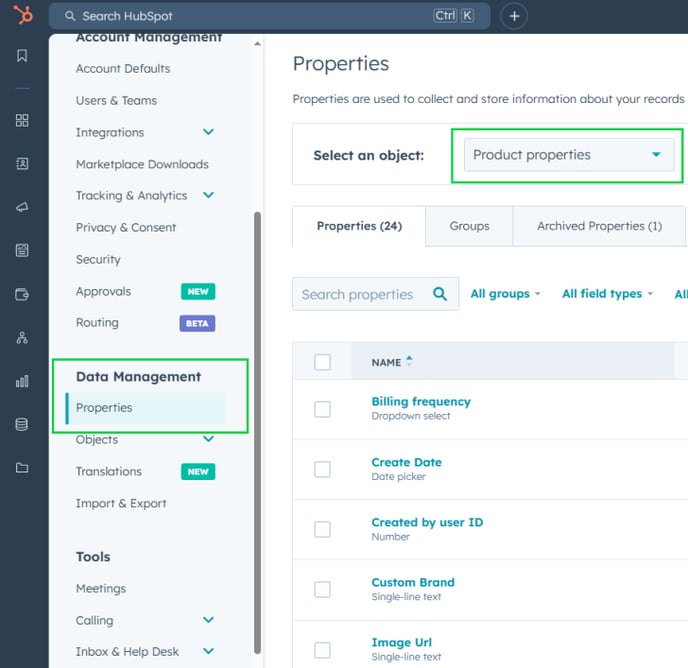Viewport: 688px width, 668px height.
Task: Open the data management database icon in left rail
Action: [x=22, y=424]
